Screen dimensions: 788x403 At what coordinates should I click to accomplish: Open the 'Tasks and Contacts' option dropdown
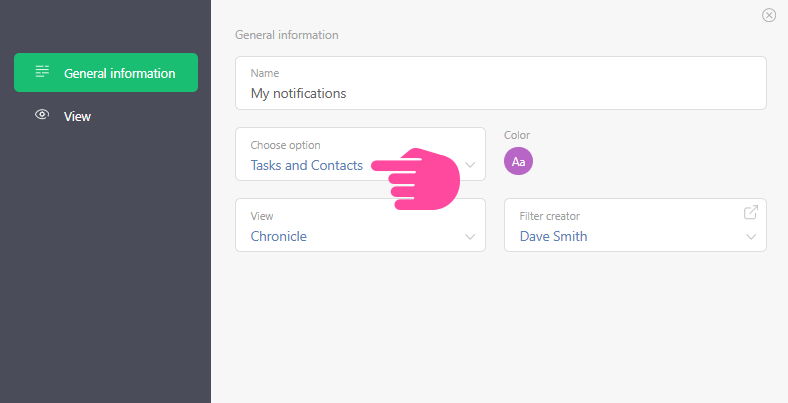[307, 165]
